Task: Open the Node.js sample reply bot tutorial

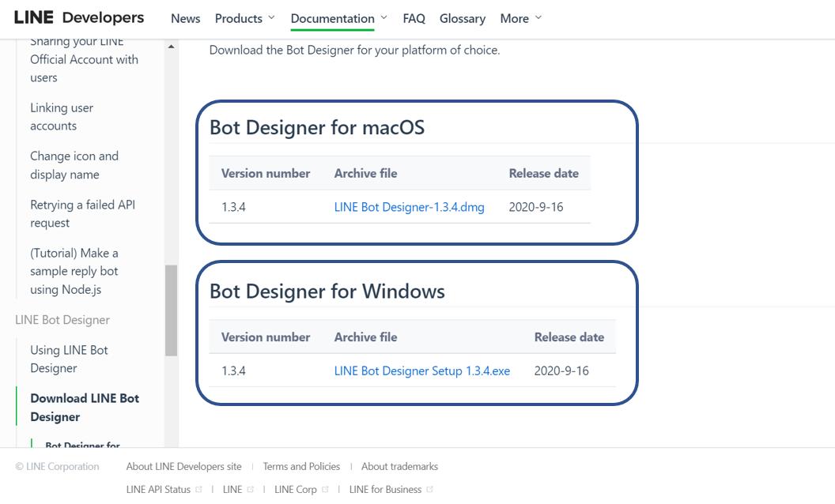Action: coord(74,271)
